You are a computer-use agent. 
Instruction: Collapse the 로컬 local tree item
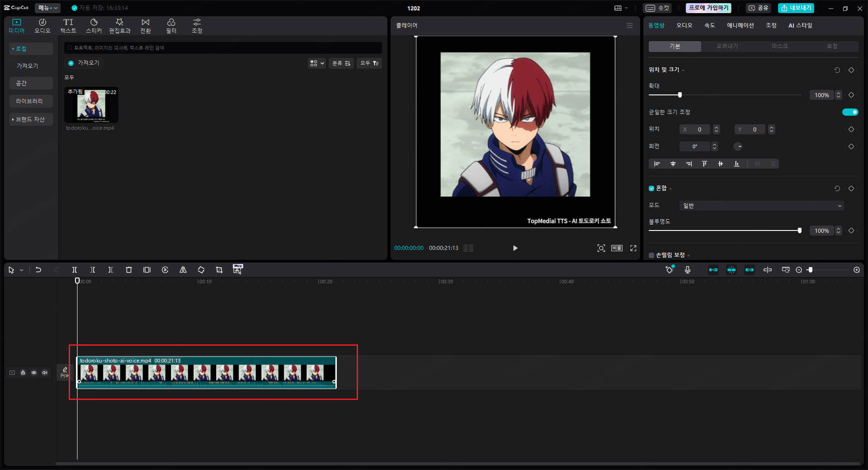(x=31, y=49)
